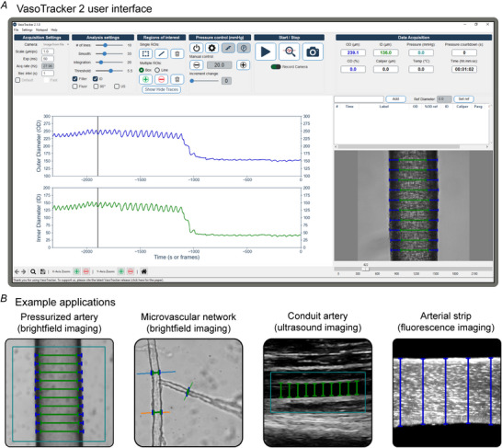Click the Time column header
This screenshot has width=502, height=448.
pos(349,107)
